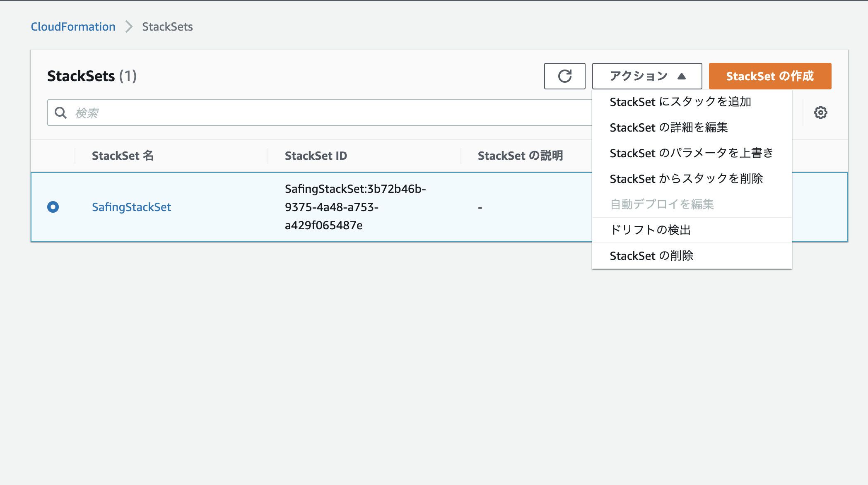Image resolution: width=868 pixels, height=485 pixels.
Task: Click the StackSet 名 column header
Action: pos(123,156)
